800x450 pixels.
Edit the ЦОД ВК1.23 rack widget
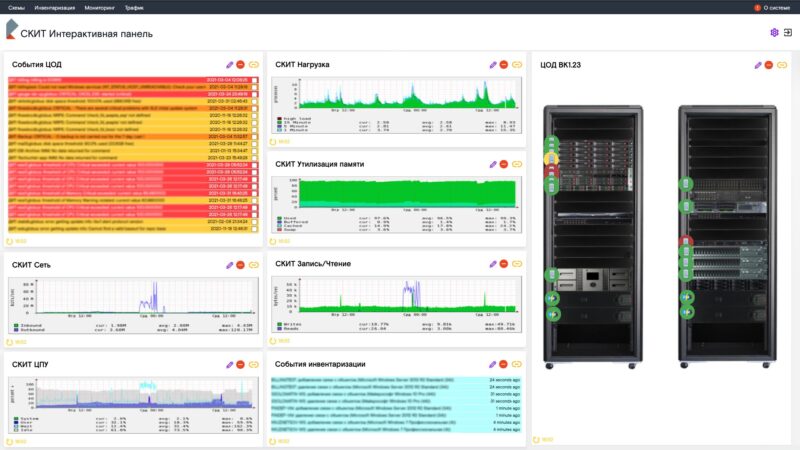click(x=757, y=65)
